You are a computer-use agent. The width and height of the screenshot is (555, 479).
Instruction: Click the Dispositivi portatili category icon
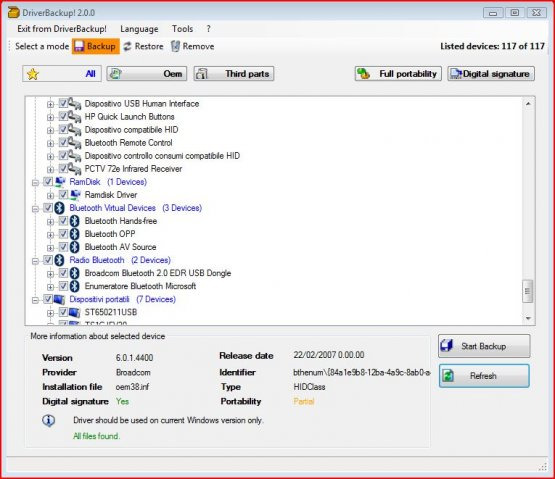pyautogui.click(x=59, y=300)
